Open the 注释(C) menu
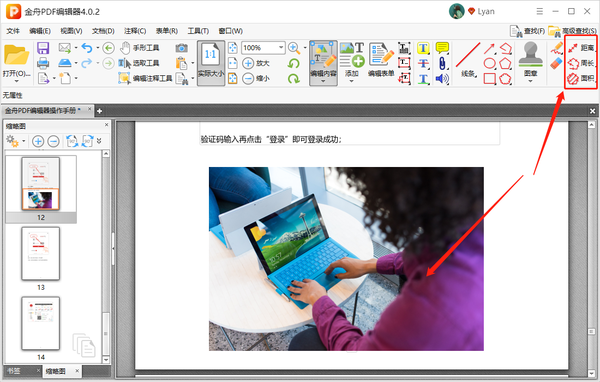The image size is (600, 382). tap(135, 31)
